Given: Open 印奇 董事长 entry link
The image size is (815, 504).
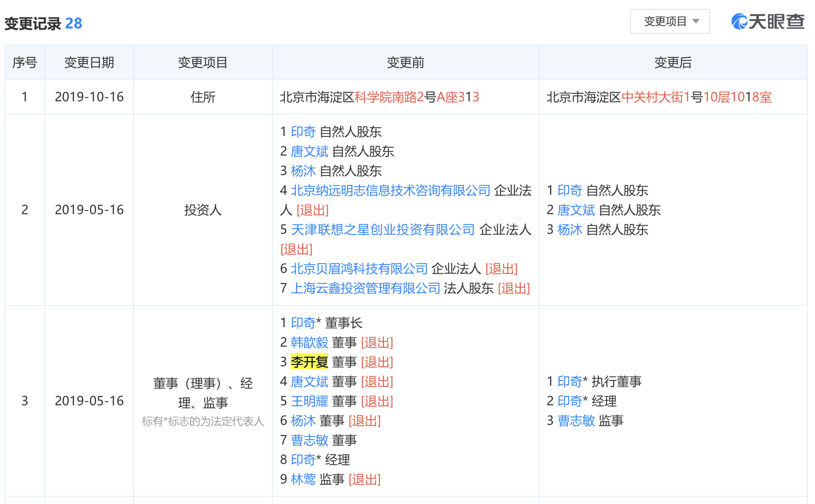Looking at the screenshot, I should click(x=303, y=323).
